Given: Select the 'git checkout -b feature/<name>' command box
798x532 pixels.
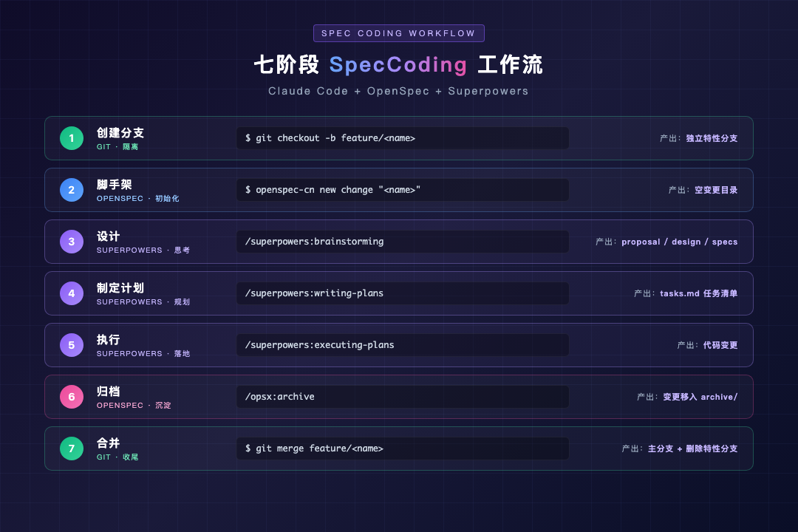Looking at the screenshot, I should pyautogui.click(x=403, y=138).
